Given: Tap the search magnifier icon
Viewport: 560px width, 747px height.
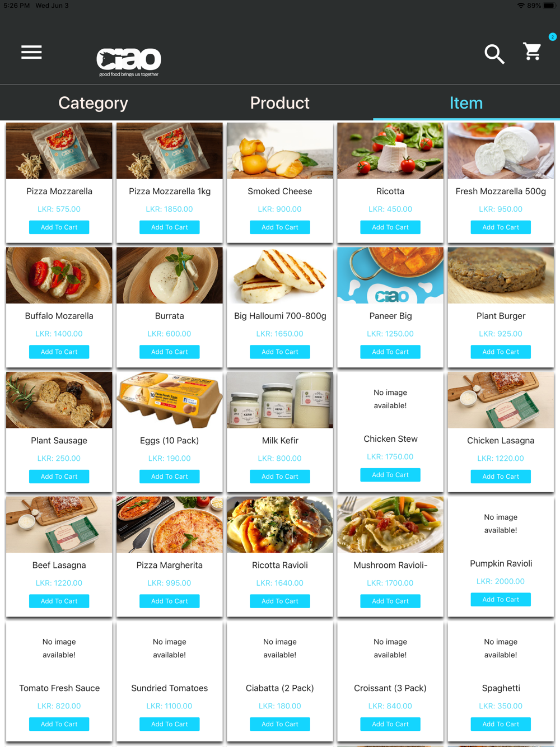Looking at the screenshot, I should pos(494,54).
